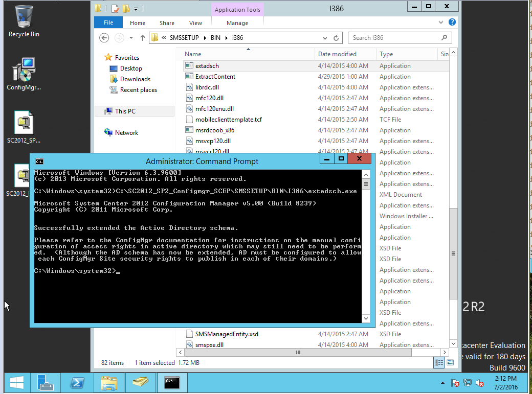Click the Start button on the taskbar

click(x=16, y=383)
